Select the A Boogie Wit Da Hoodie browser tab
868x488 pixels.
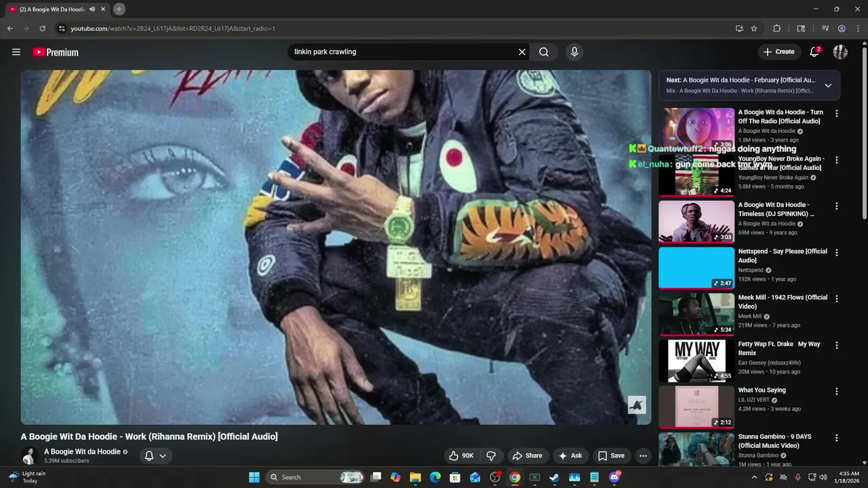(x=57, y=9)
